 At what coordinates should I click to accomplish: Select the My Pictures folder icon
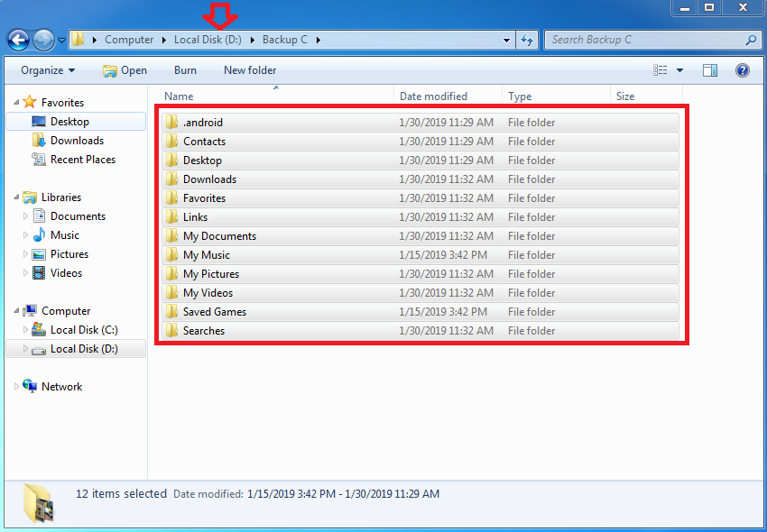pos(171,274)
